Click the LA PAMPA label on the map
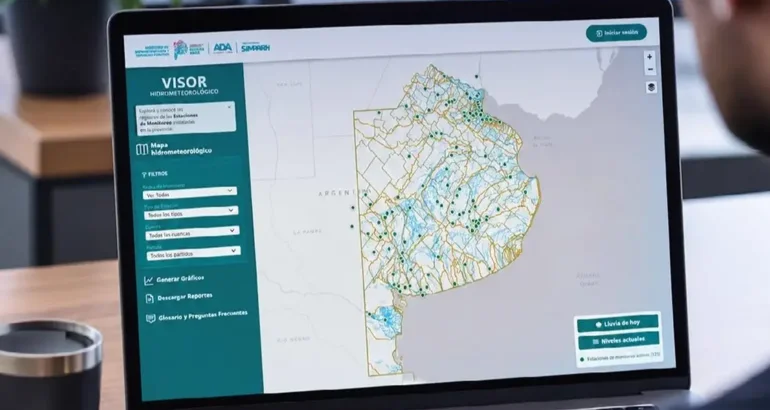This screenshot has height=410, width=770. [307, 231]
